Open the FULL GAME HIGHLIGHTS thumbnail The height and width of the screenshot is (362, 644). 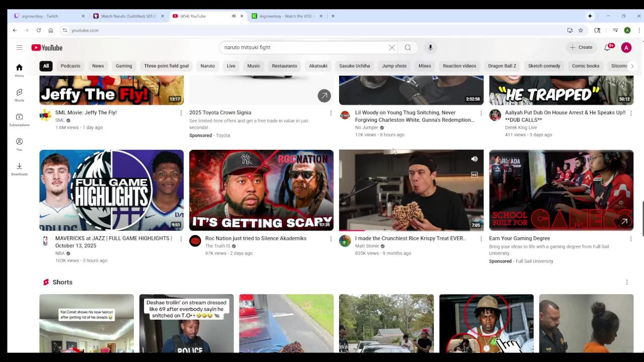pyautogui.click(x=112, y=190)
